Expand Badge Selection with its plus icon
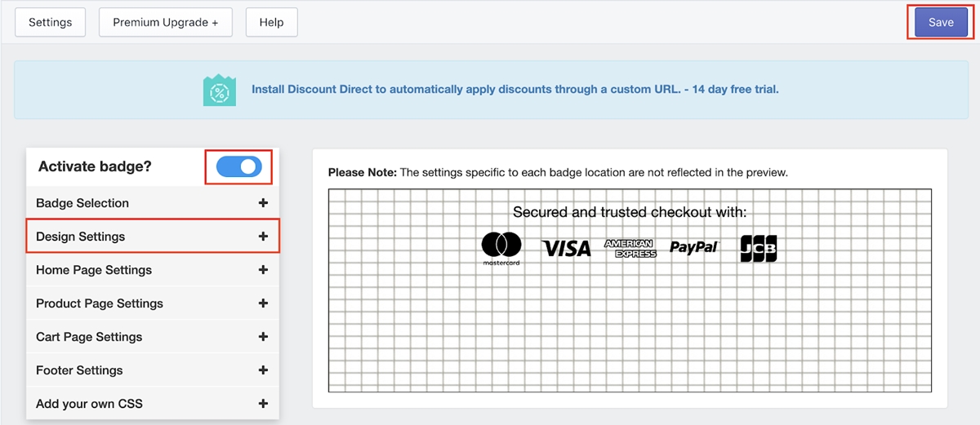Viewport: 980px width, 425px height. [263, 203]
